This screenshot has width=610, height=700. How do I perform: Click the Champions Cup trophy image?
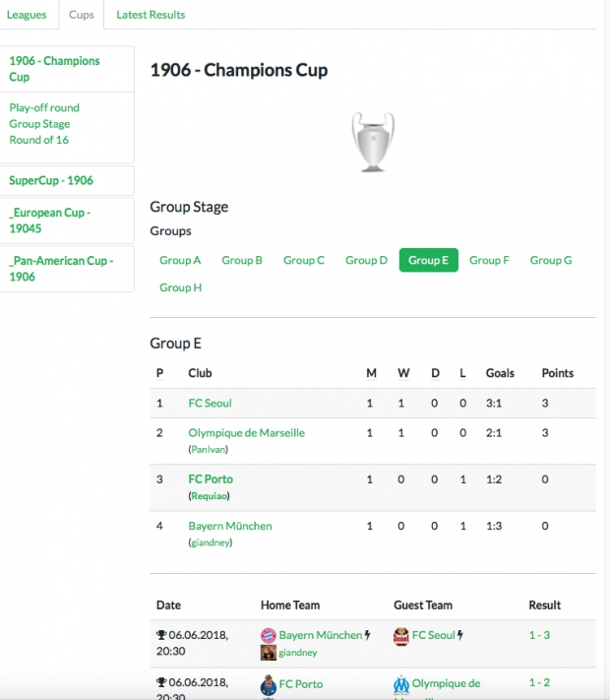click(373, 142)
